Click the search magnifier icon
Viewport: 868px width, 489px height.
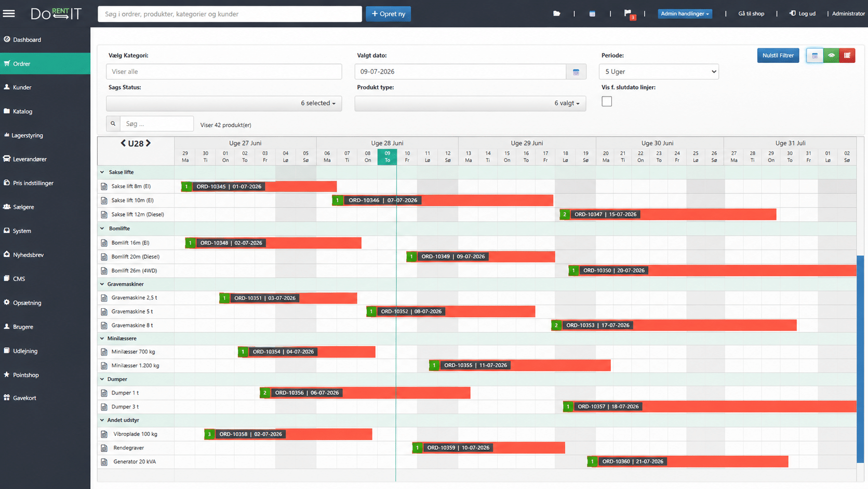point(113,124)
